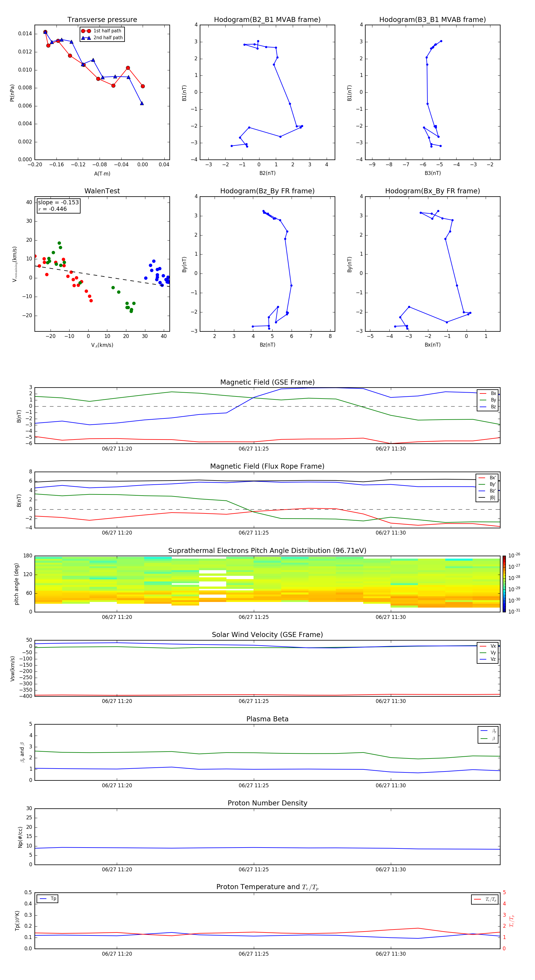
Task: Click the 'Hodogram(Bz_By FR frame)' title
Action: 267,191
